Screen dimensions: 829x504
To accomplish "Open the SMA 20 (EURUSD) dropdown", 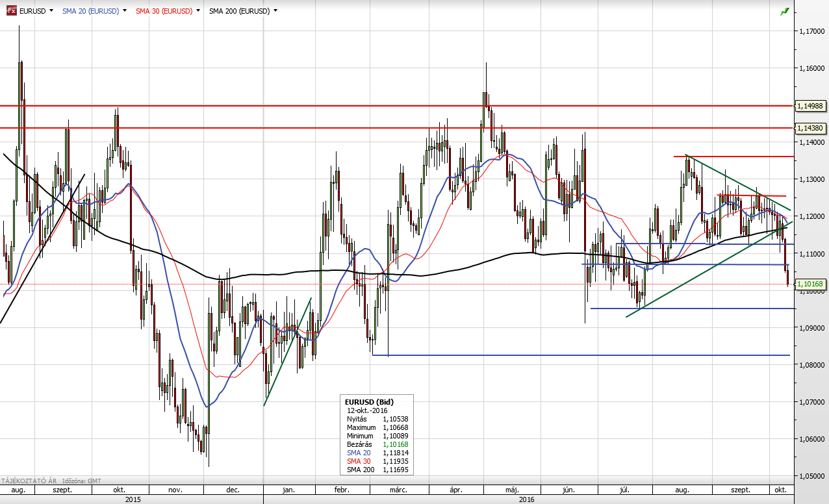I will tap(124, 11).
